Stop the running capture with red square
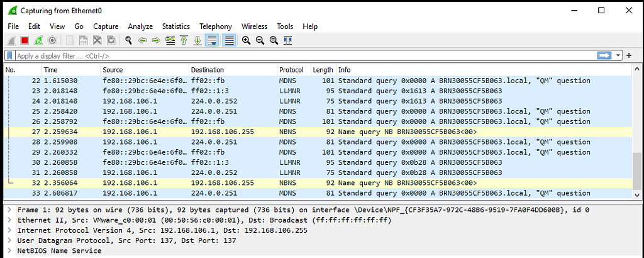Viewport: 644px width, 258px height. tap(25, 40)
